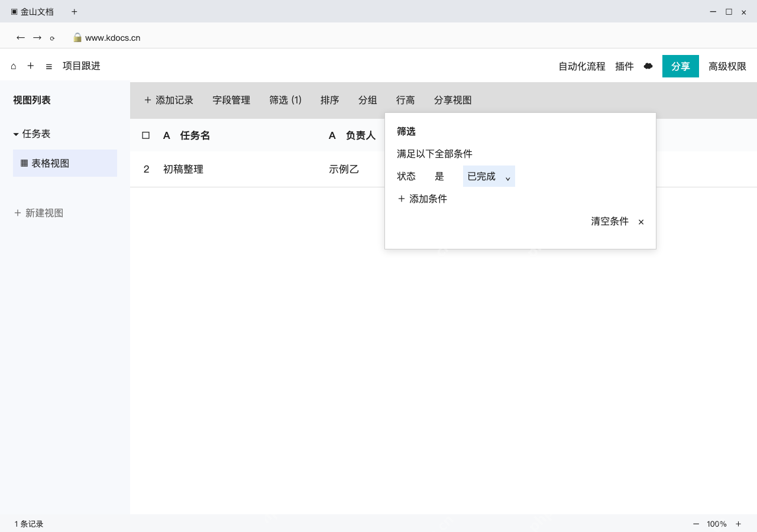The width and height of the screenshot is (757, 532).
Task: Open the 分组 grouping options
Action: [x=368, y=100]
